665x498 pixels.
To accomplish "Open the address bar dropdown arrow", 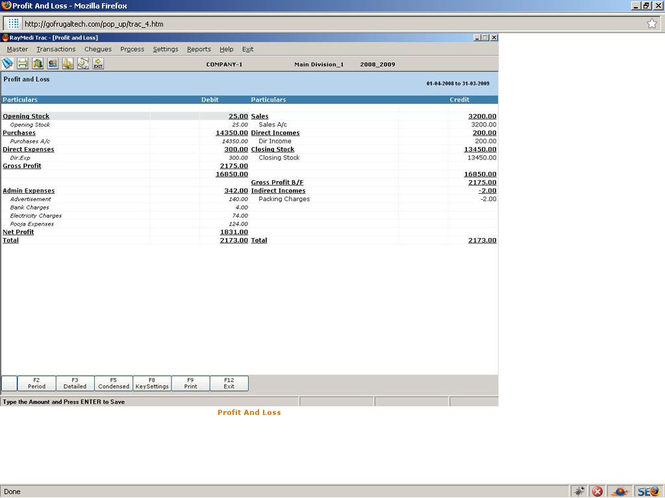I will point(645,23).
